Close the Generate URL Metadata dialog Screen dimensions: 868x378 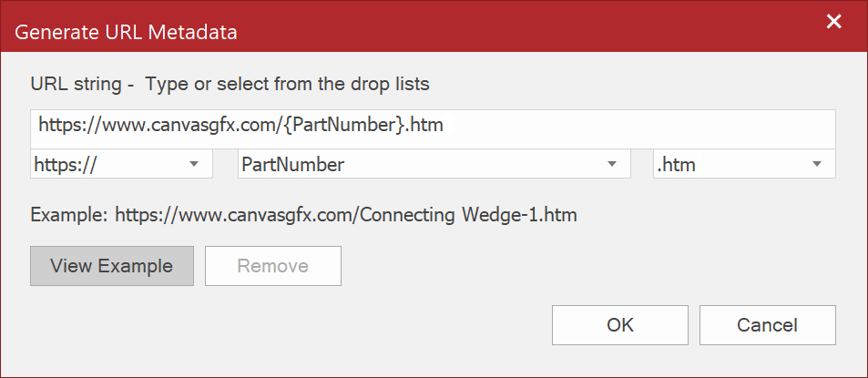coord(833,22)
